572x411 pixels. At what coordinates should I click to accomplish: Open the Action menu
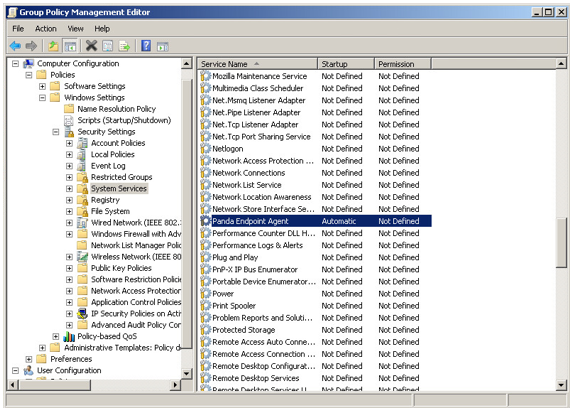pyautogui.click(x=46, y=28)
